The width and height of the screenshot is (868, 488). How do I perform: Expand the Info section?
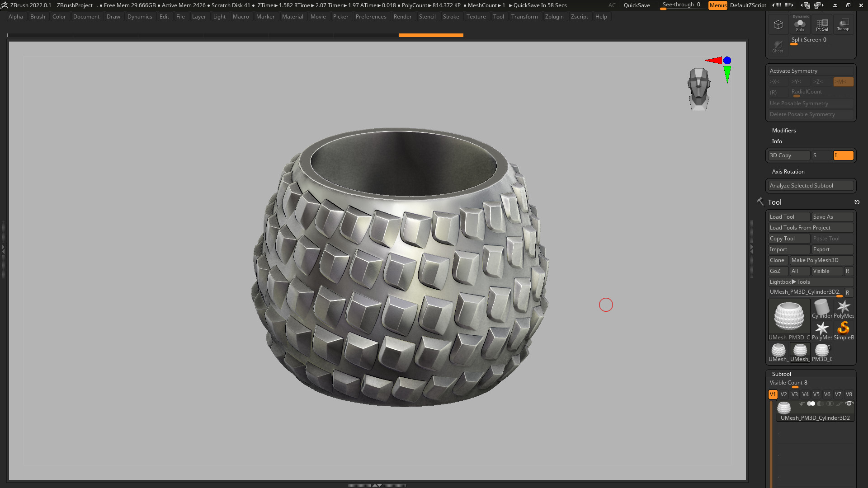[x=777, y=141]
